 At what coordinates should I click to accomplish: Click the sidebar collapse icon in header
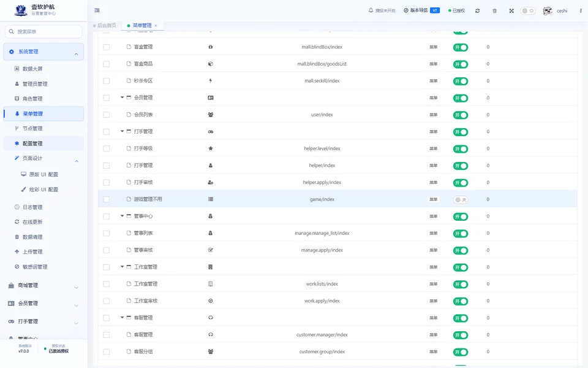point(97,10)
